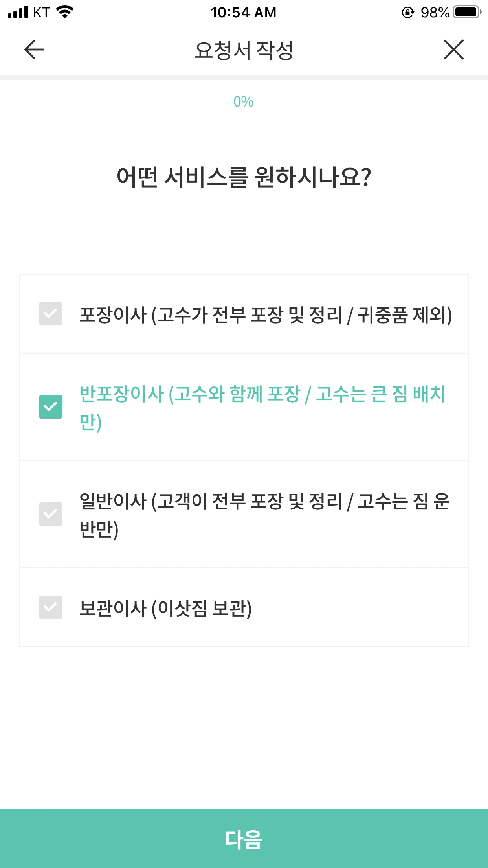Image resolution: width=488 pixels, height=868 pixels.
Task: Uncheck the 반포장이사 checkbox
Action: 51,407
